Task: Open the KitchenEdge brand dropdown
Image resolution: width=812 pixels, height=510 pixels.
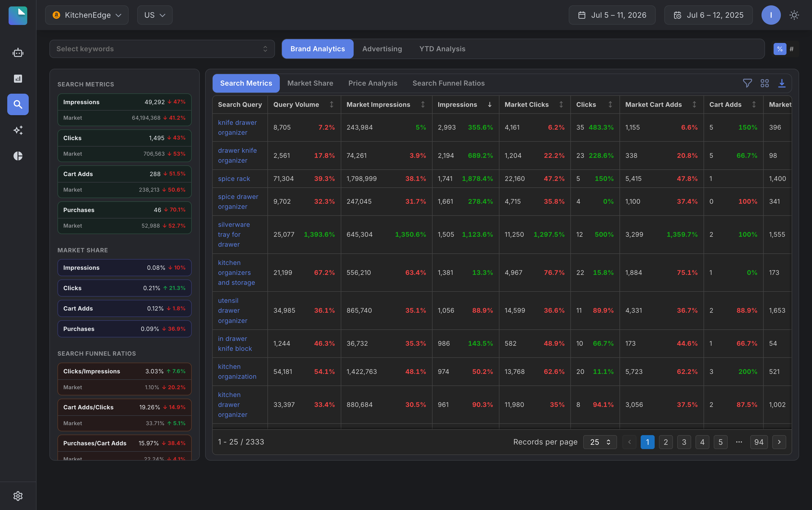Action: (87, 15)
